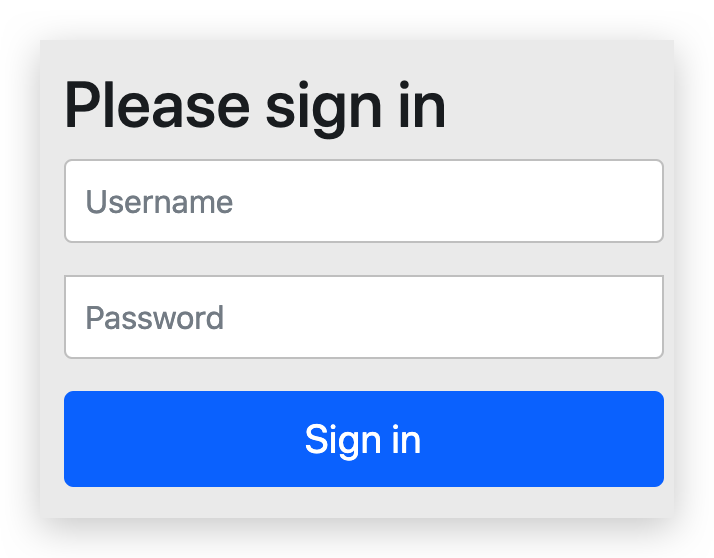This screenshot has height=558, width=714.
Task: Activate the Sign in button
Action: point(363,439)
